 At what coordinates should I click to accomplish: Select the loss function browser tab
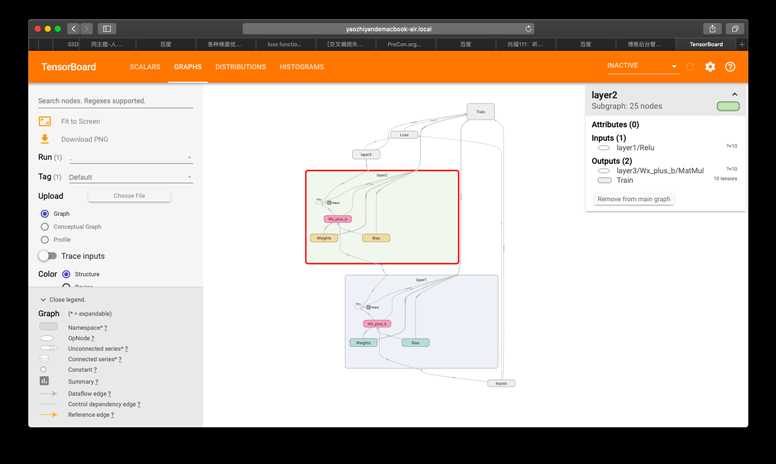coord(284,45)
